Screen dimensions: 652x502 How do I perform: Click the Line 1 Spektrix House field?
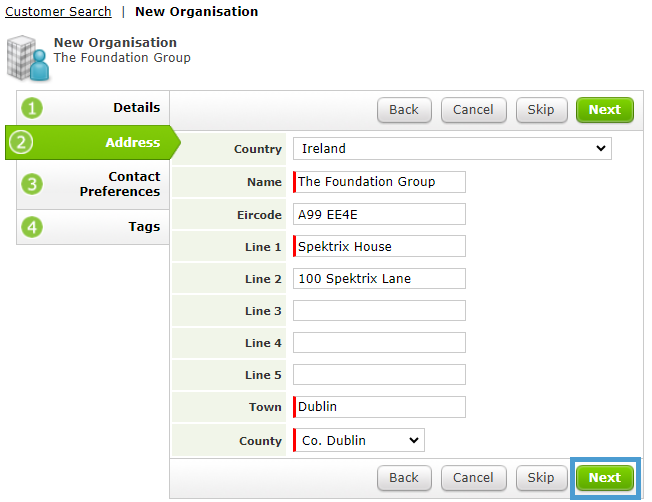379,246
